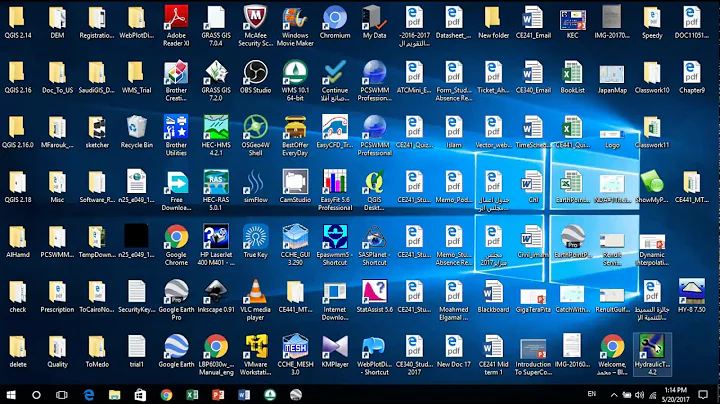720x404 pixels.
Task: Open EasyFit 5.6 Professional
Action: (x=335, y=190)
